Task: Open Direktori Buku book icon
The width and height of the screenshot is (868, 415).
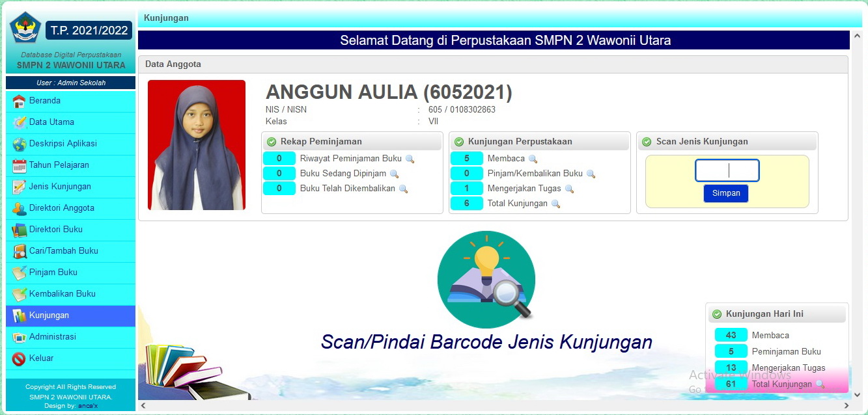Action: pos(19,230)
